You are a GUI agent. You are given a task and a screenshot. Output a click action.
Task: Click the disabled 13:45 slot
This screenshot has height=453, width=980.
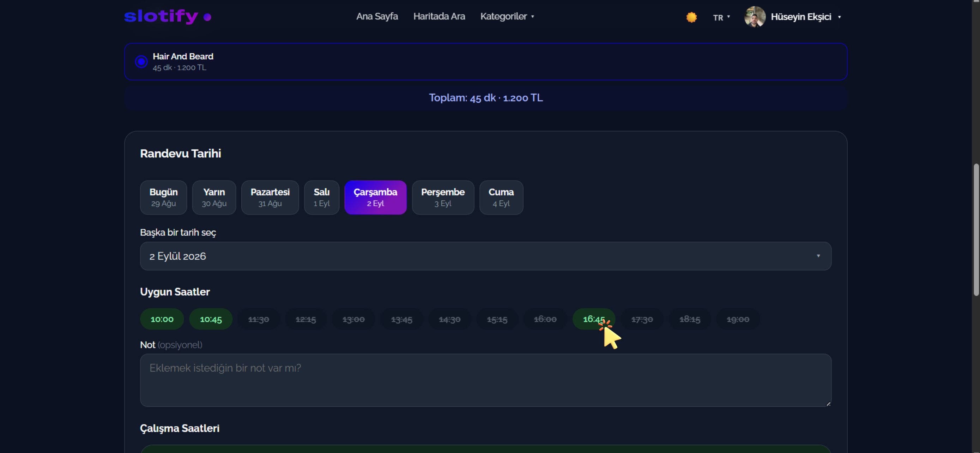402,319
